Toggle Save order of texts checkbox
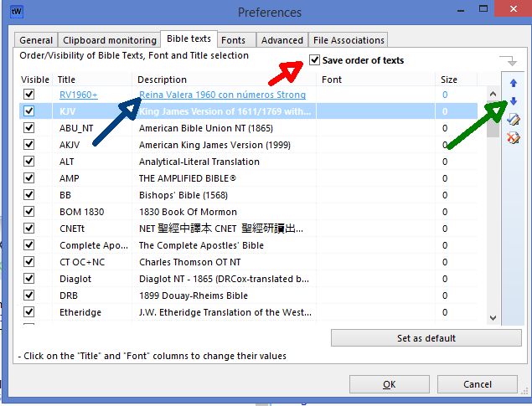 (314, 60)
